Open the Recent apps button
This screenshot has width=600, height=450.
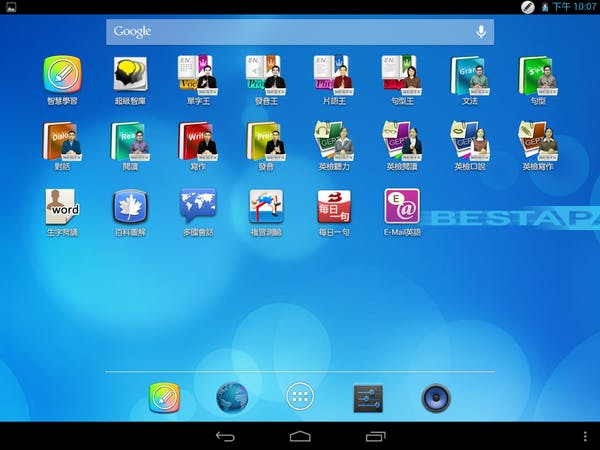(375, 436)
